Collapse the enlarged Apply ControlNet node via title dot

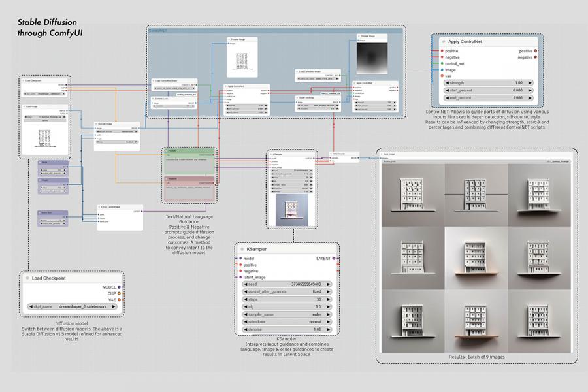point(441,41)
